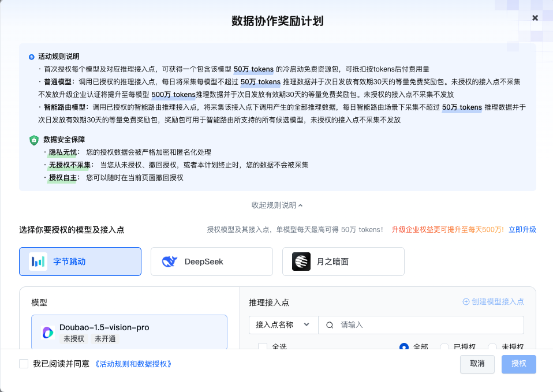Click the 授权 button
The image size is (553, 392).
[519, 364]
